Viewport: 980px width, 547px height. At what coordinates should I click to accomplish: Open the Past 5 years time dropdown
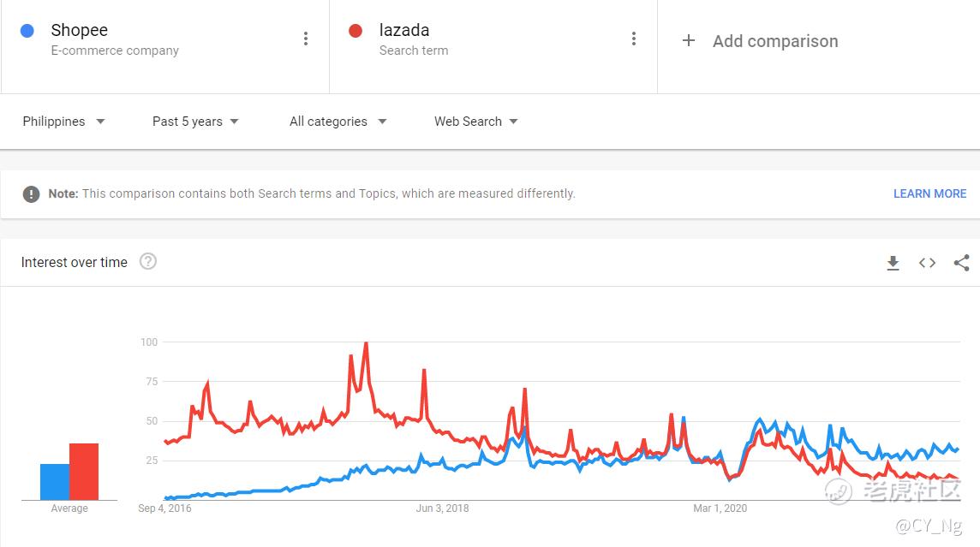(x=195, y=122)
